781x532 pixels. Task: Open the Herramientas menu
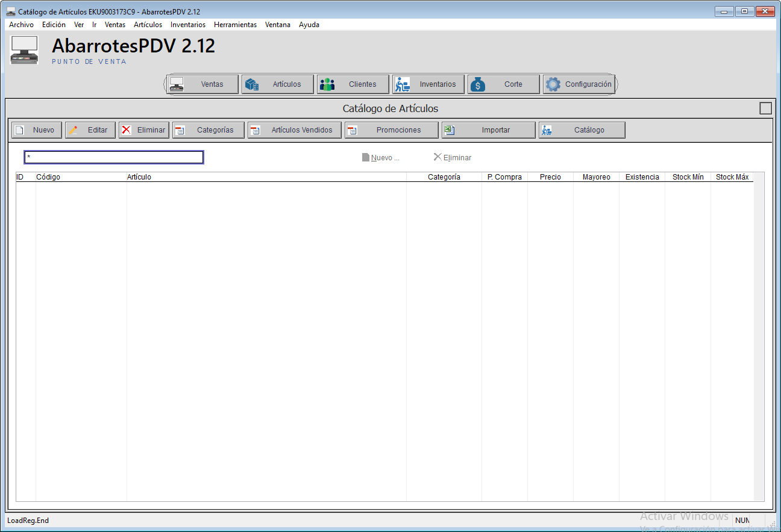pos(235,25)
